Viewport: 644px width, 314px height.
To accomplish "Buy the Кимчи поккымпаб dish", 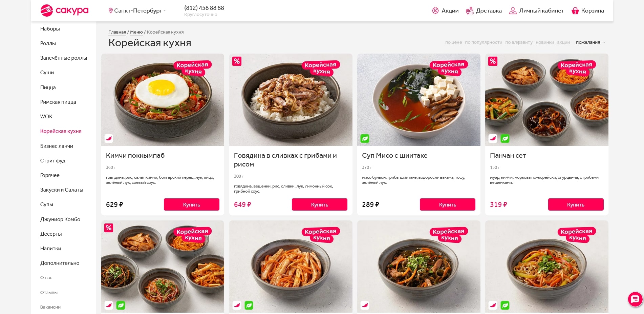I will tap(191, 204).
